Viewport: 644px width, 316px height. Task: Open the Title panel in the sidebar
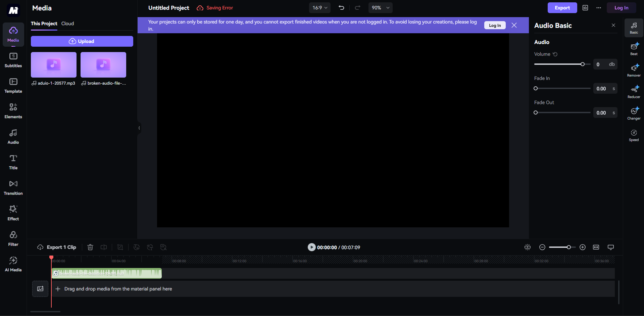click(x=13, y=163)
